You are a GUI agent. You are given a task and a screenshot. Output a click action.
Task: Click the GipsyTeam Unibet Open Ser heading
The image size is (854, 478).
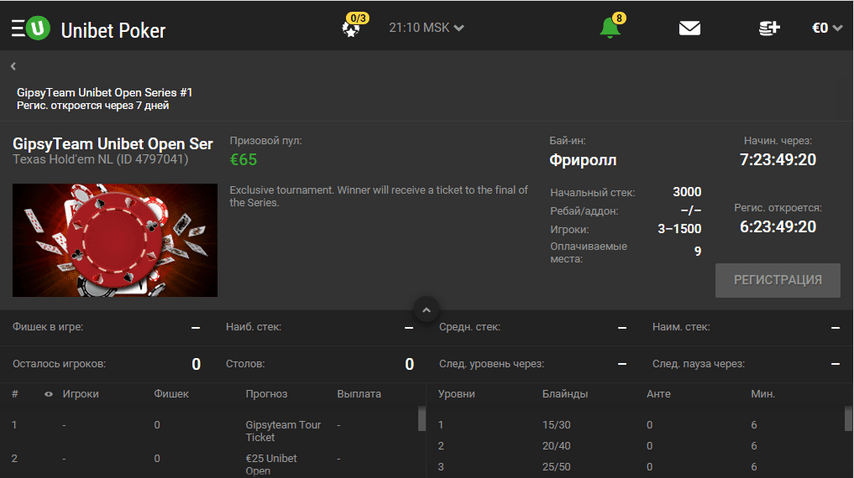(113, 144)
